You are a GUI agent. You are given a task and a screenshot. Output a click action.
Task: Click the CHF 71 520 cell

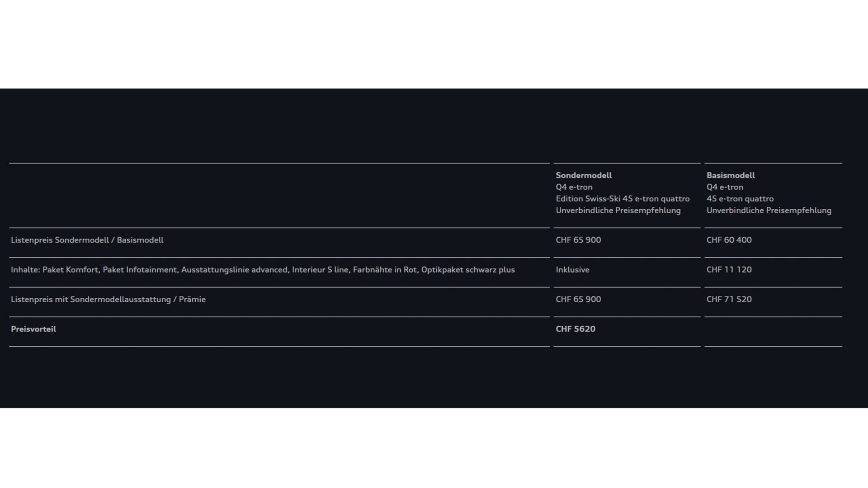[x=729, y=300]
